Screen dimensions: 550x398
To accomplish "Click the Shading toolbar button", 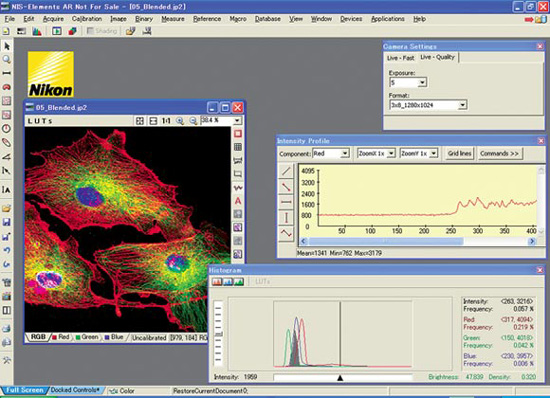I will click(x=102, y=31).
